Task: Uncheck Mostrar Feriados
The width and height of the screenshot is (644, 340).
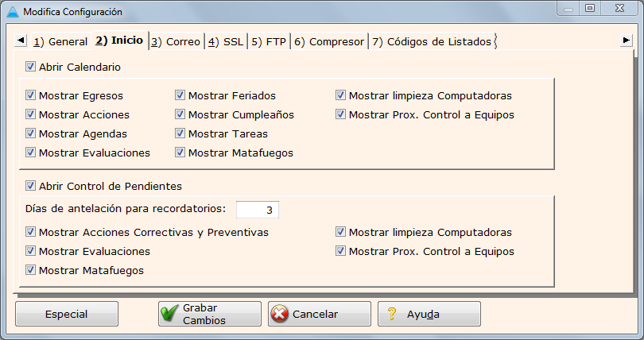Action: (180, 95)
